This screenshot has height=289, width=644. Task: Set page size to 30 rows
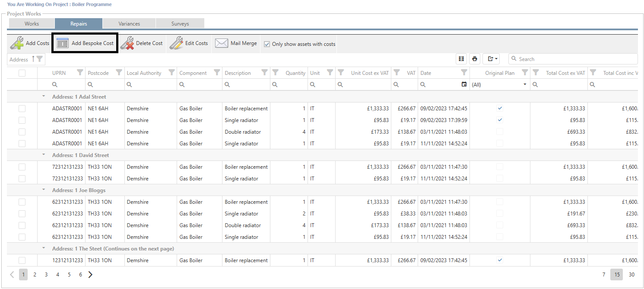click(x=631, y=274)
